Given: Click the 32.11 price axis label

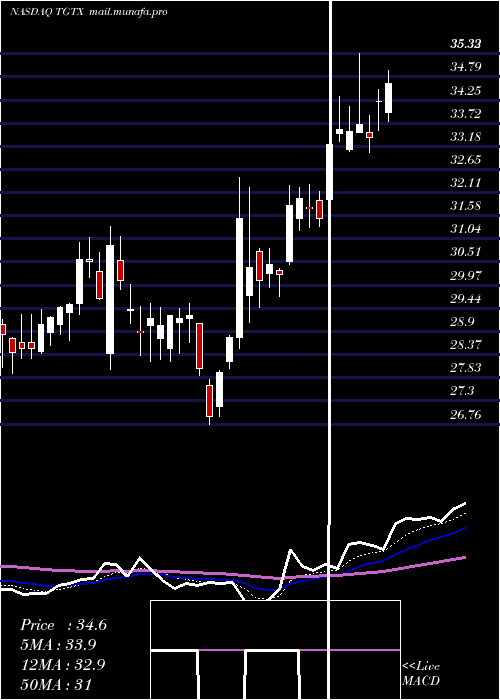Looking at the screenshot, I should tap(466, 183).
